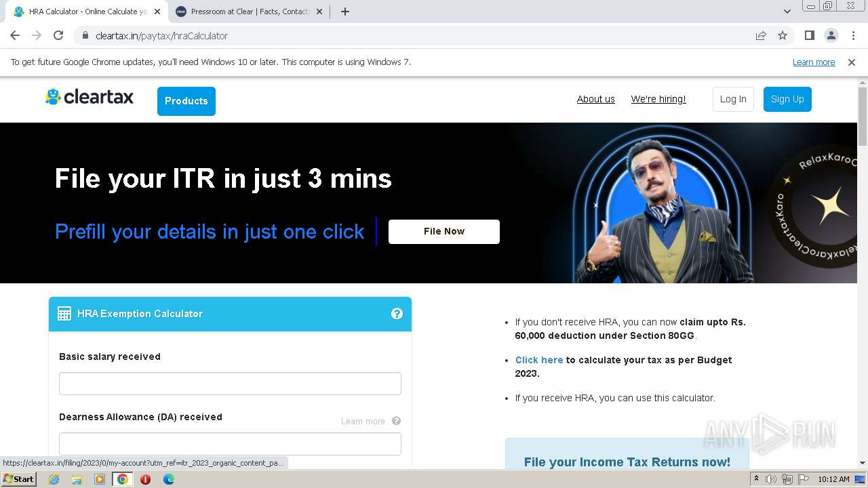Click the Dearness Allowance help question icon

pyautogui.click(x=396, y=421)
